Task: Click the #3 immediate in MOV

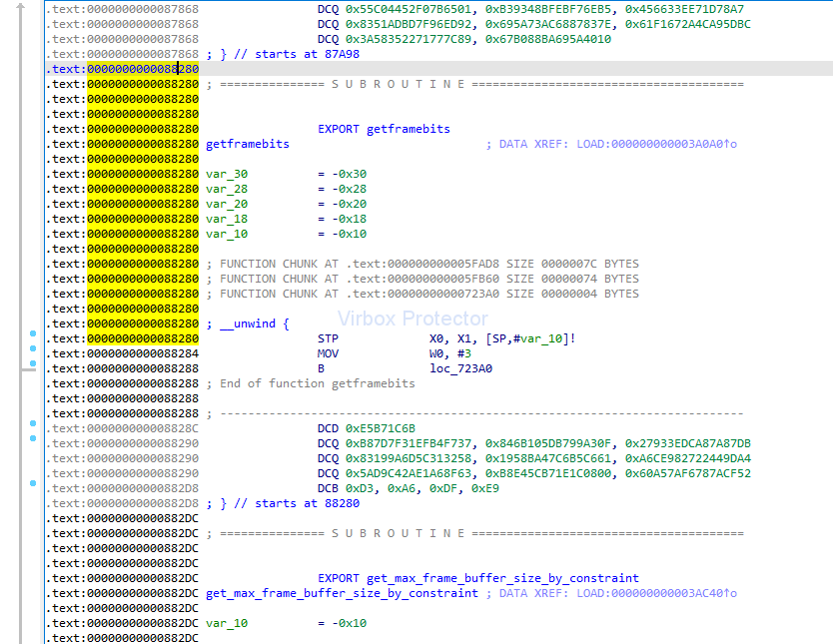Action: click(464, 353)
